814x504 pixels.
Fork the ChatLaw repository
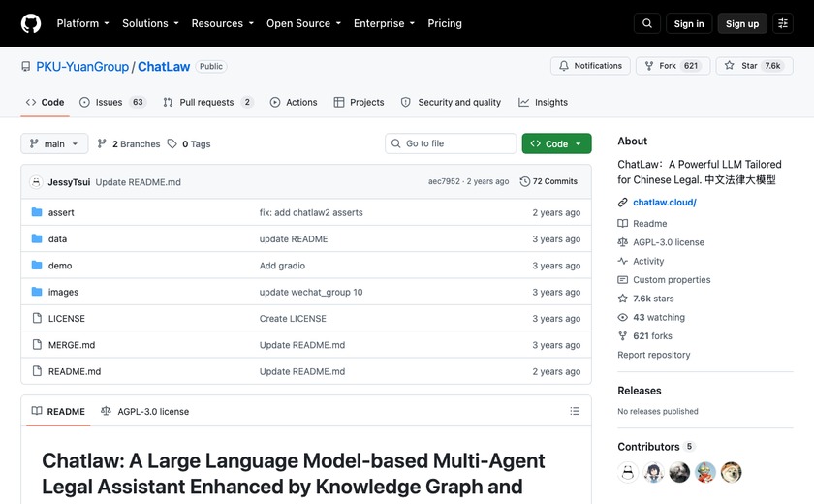(673, 66)
